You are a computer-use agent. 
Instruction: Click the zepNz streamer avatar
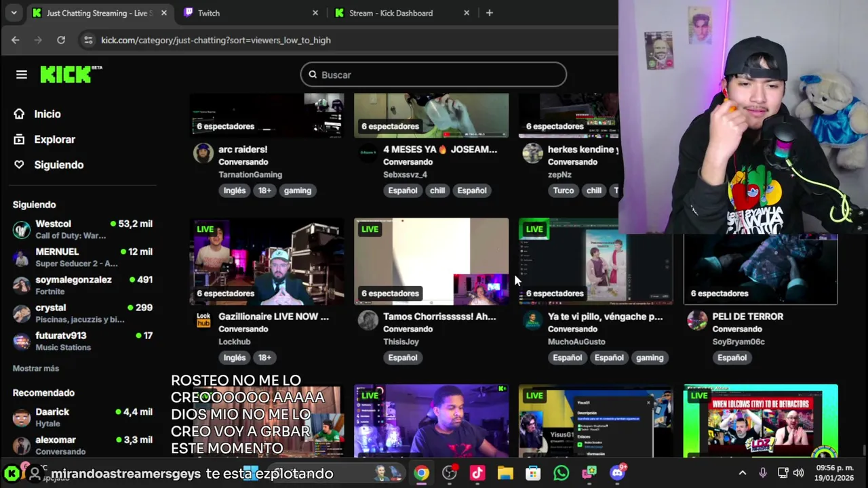coord(533,153)
